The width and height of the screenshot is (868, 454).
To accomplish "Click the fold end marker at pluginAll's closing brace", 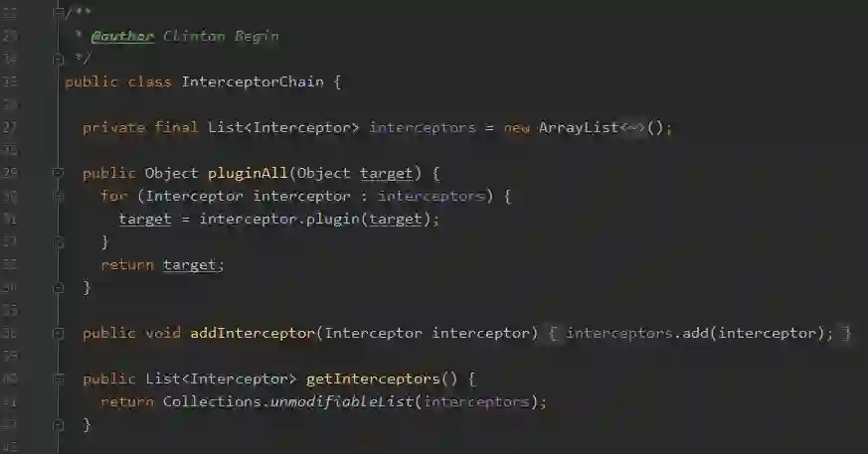I will [x=58, y=287].
